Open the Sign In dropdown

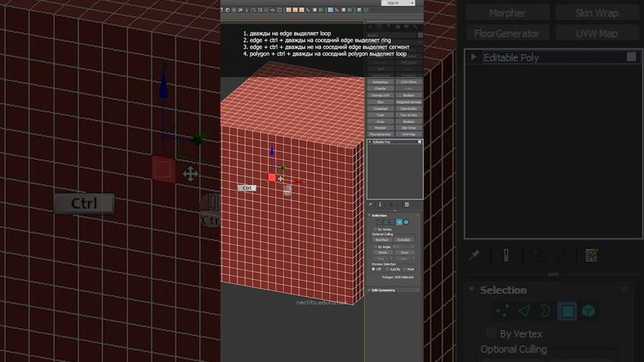point(415,3)
